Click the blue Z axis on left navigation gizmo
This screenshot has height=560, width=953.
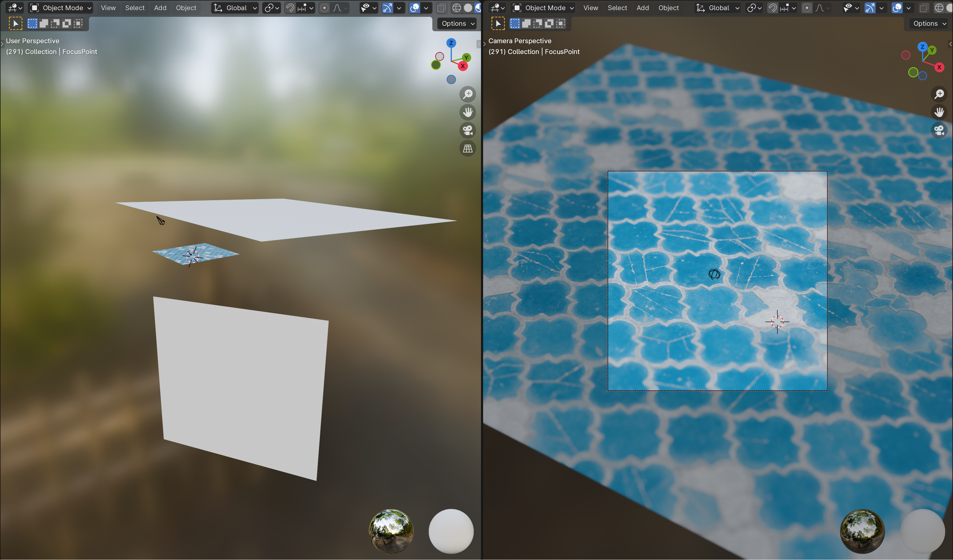(x=451, y=43)
